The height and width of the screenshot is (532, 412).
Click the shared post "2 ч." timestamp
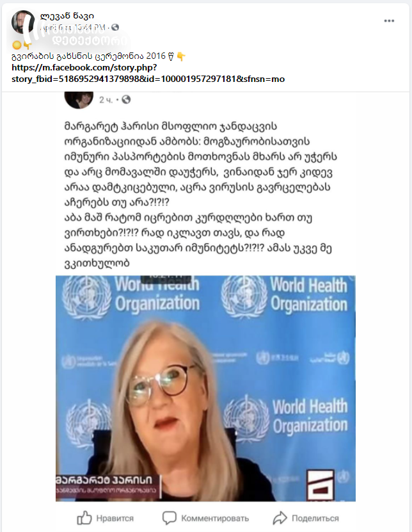point(106,100)
